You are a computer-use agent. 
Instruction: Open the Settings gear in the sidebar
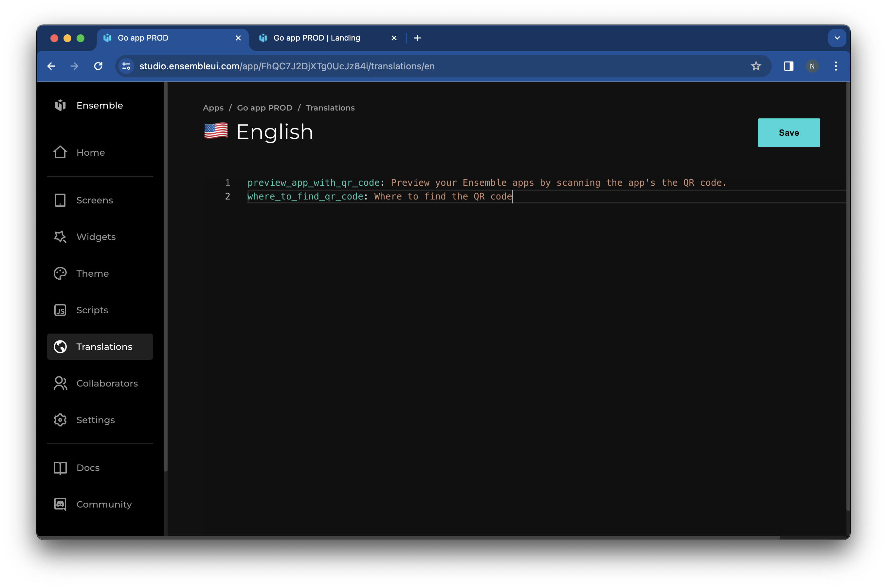click(x=60, y=420)
